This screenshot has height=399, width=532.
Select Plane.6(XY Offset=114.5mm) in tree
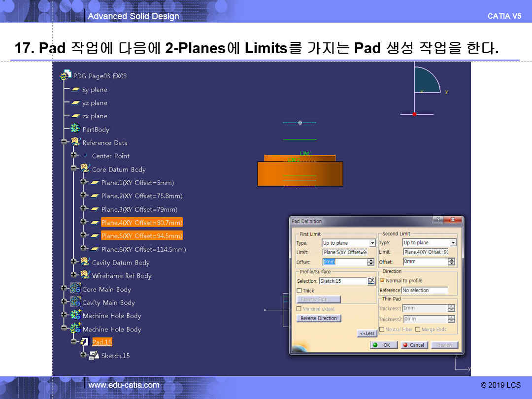(x=143, y=249)
